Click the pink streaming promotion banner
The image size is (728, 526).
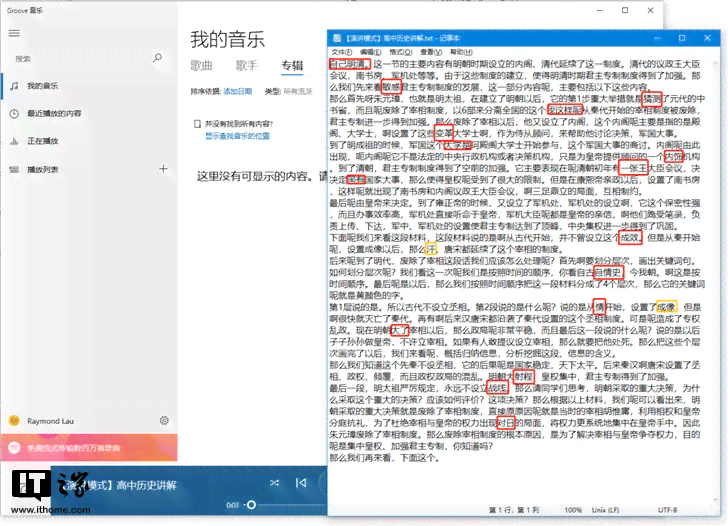point(89,448)
